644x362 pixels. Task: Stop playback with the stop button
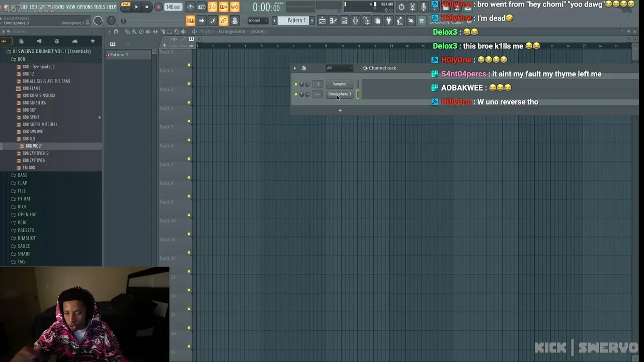146,7
